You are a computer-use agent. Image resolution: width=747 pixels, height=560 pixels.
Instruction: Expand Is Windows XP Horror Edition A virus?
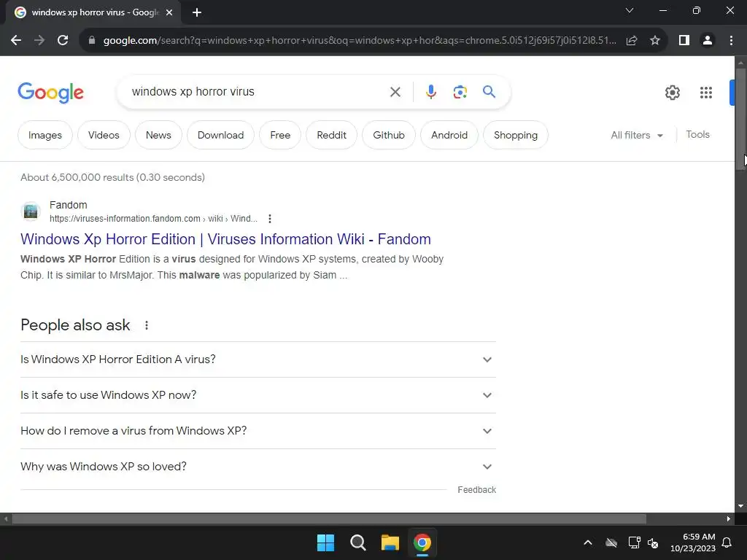pyautogui.click(x=258, y=359)
